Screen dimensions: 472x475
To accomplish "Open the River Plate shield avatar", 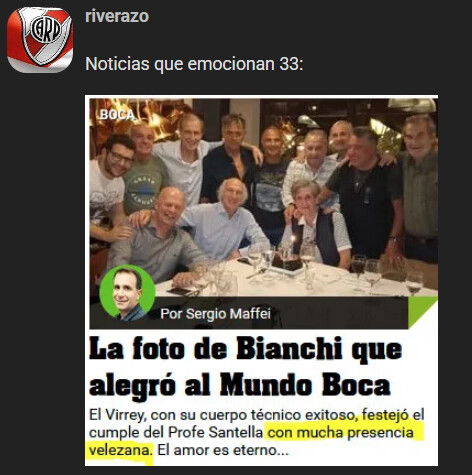I will [x=40, y=39].
